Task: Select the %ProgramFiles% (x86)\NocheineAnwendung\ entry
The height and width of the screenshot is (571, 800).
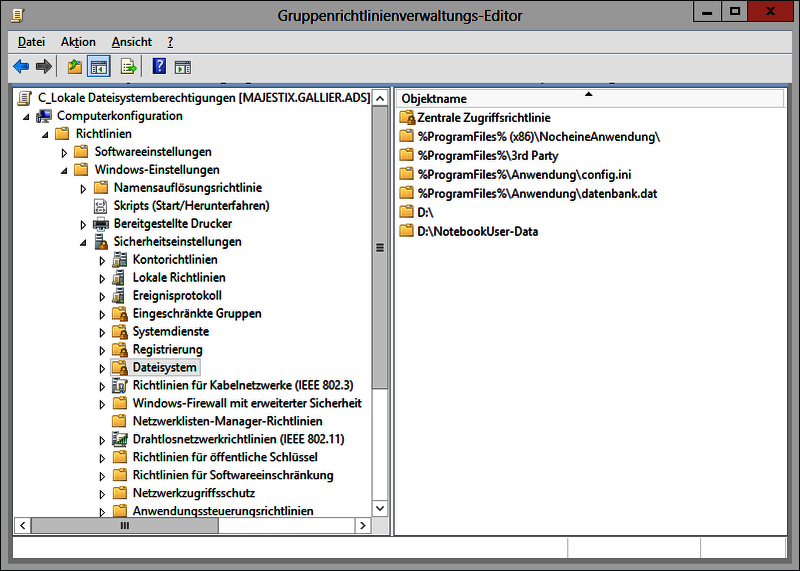Action: (539, 137)
